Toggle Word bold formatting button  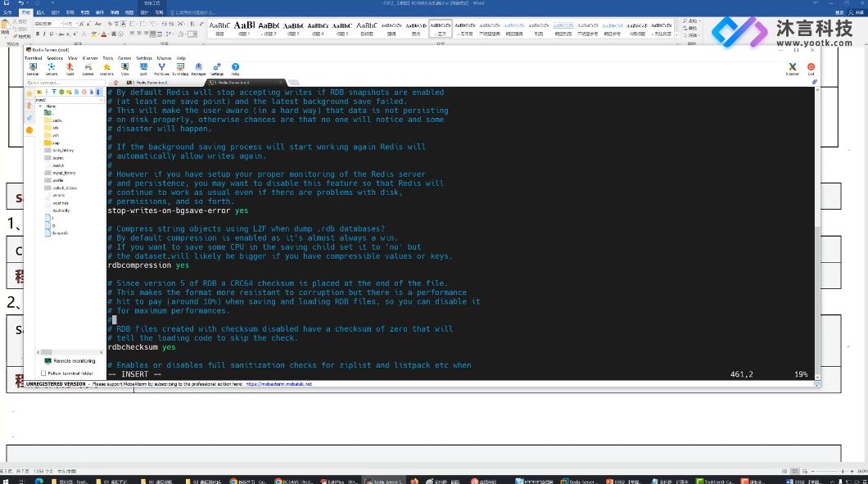coord(37,34)
